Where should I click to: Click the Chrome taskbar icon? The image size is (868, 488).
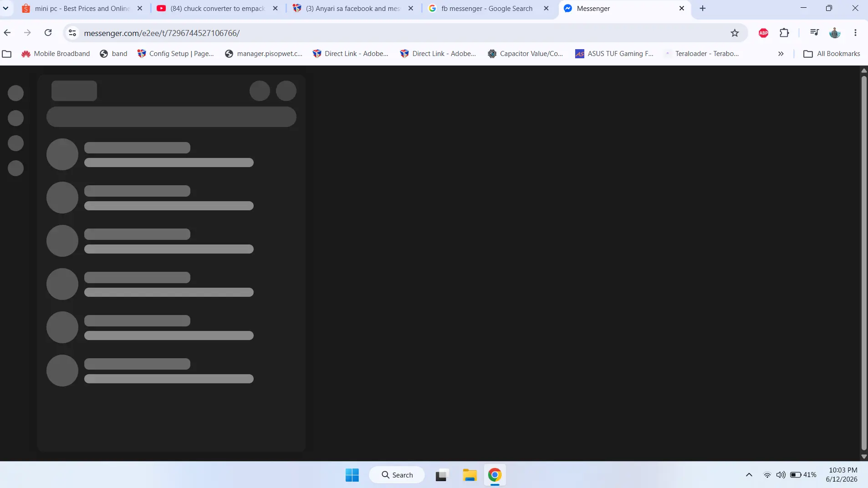click(495, 475)
